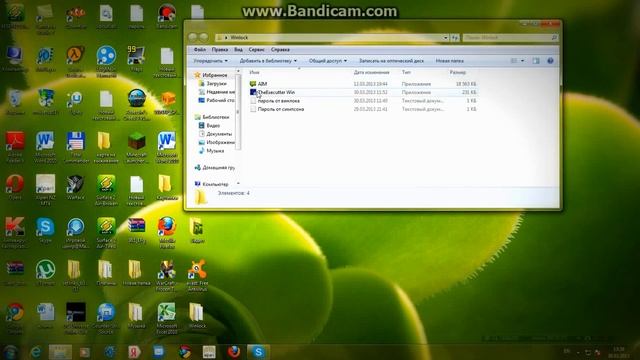The width and height of the screenshot is (640, 360).
Task: Open the Правка menu
Action: pyautogui.click(x=220, y=49)
